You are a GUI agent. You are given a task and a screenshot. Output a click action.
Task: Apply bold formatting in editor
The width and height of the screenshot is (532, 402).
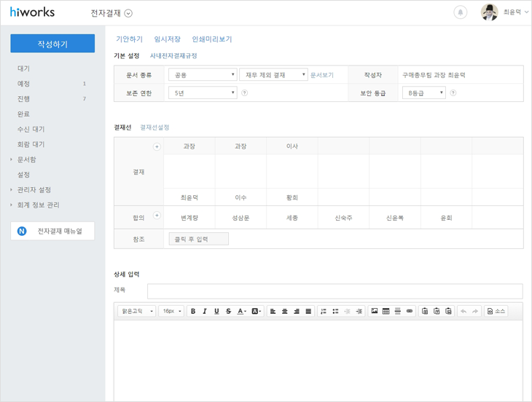click(193, 311)
